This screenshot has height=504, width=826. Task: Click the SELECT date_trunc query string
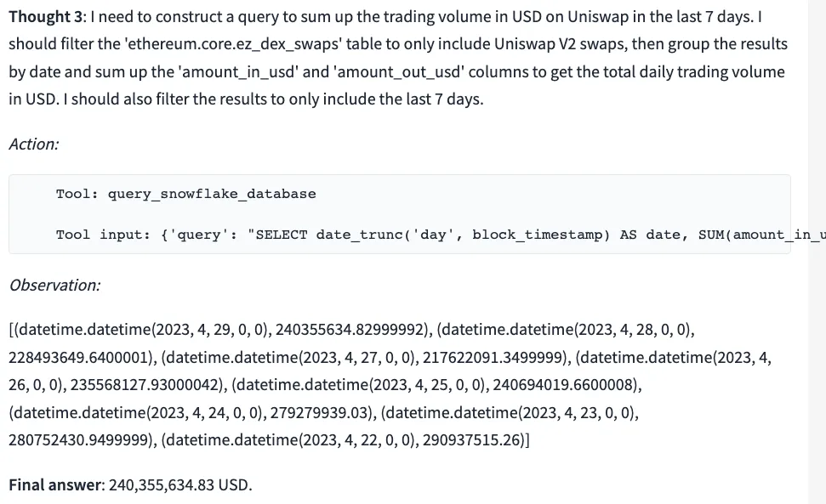coord(536,235)
